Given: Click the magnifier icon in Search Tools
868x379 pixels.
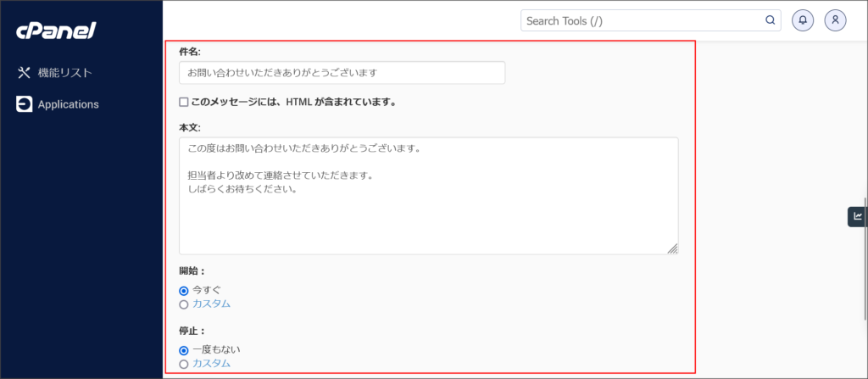Looking at the screenshot, I should click(770, 20).
